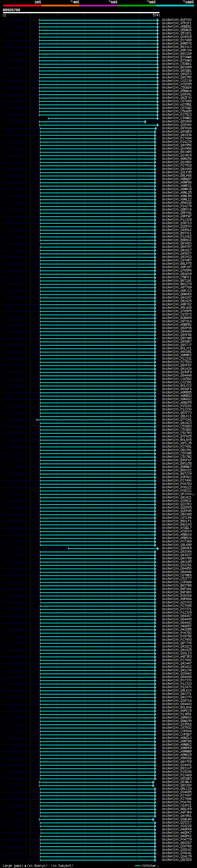Click hit label UniRef100_Q43437
Image resolution: width=197 pixels, height=868 pixels.
(x=176, y=555)
